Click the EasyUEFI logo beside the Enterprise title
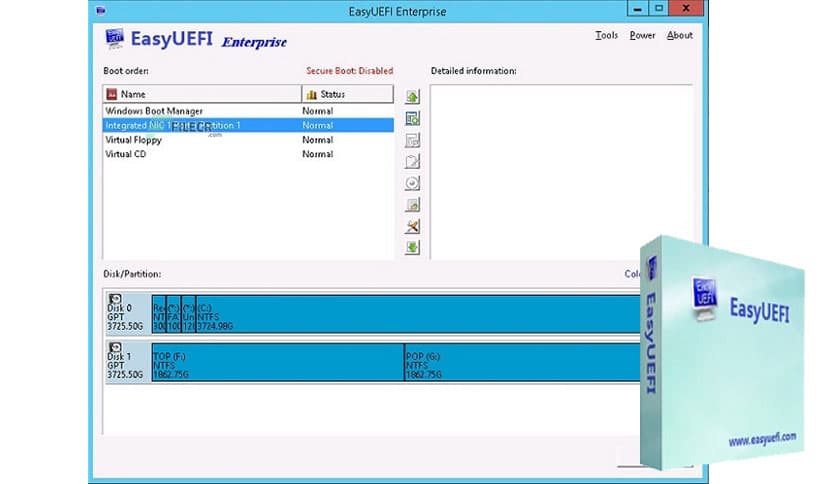 115,38
